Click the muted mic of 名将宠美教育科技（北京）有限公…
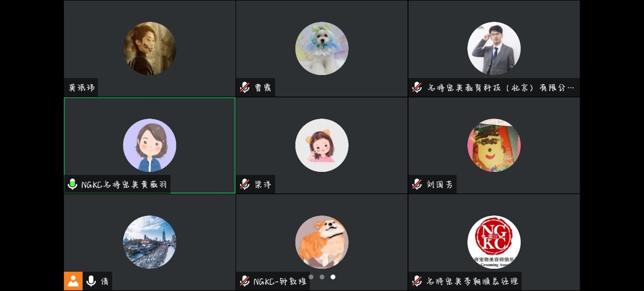The height and width of the screenshot is (291, 644). [417, 87]
